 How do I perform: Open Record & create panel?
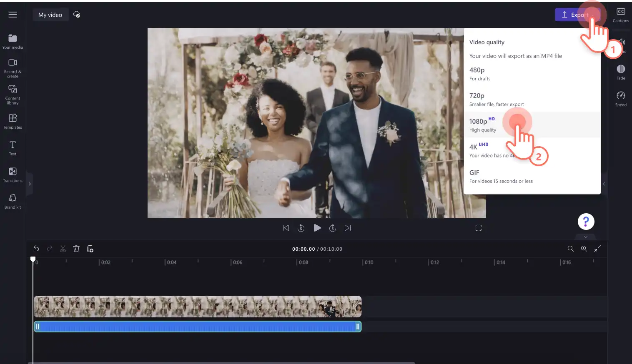13,68
